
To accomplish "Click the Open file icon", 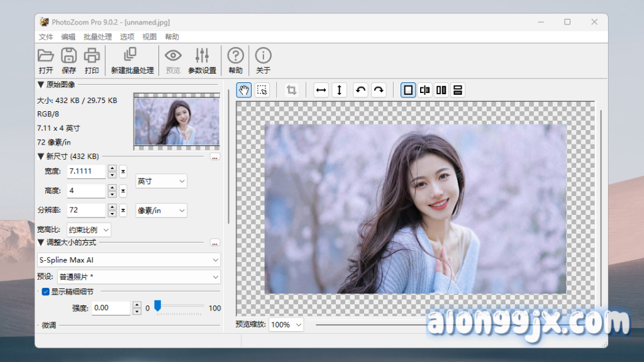I will click(46, 55).
